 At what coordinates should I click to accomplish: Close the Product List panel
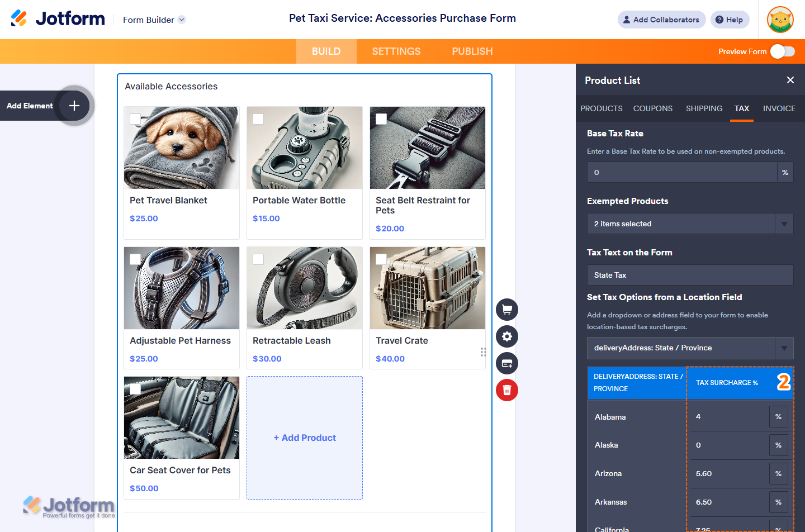(x=790, y=80)
